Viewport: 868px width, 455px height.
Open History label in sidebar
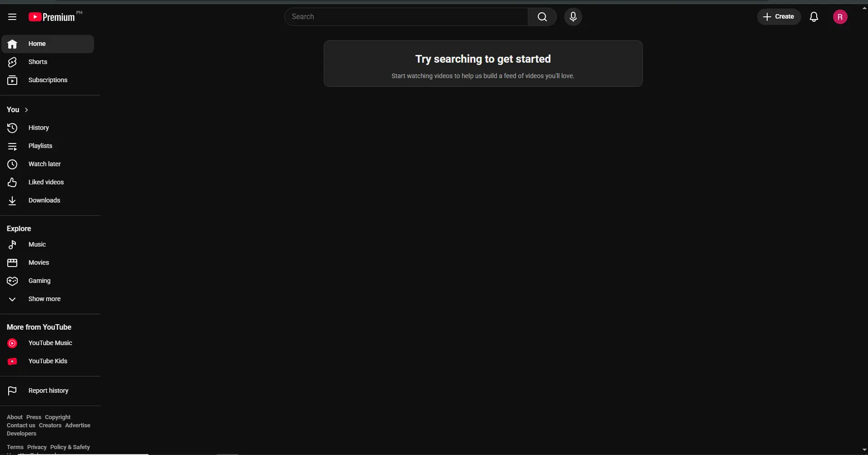click(39, 128)
